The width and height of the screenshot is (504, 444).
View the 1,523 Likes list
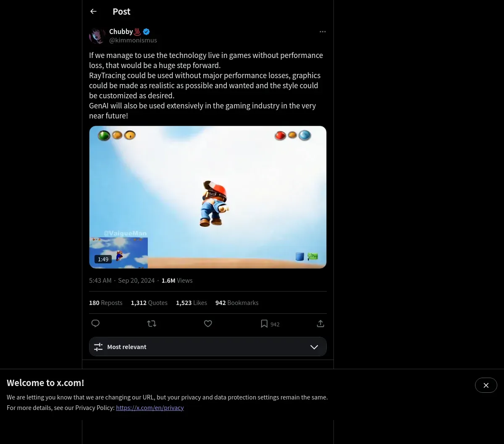tap(192, 303)
